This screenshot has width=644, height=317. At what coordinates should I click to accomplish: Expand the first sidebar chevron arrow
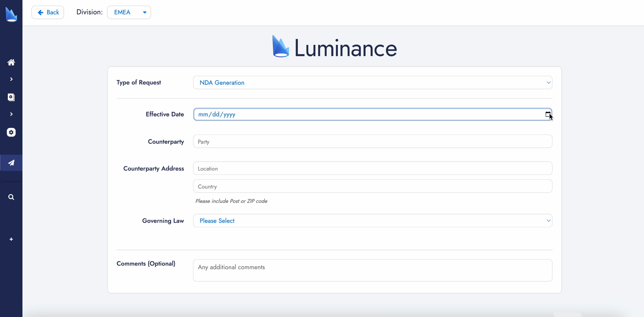coord(11,79)
